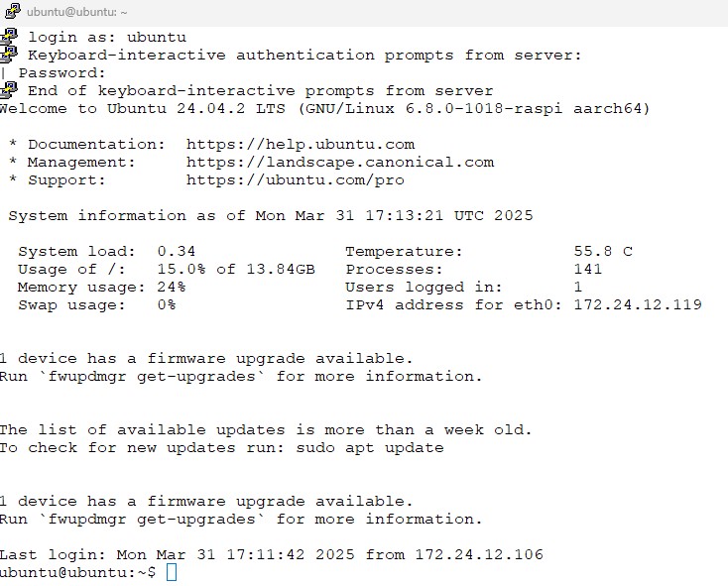This screenshot has height=586, width=728.
Task: Select the ubuntu.com/pro support URL
Action: pos(295,179)
